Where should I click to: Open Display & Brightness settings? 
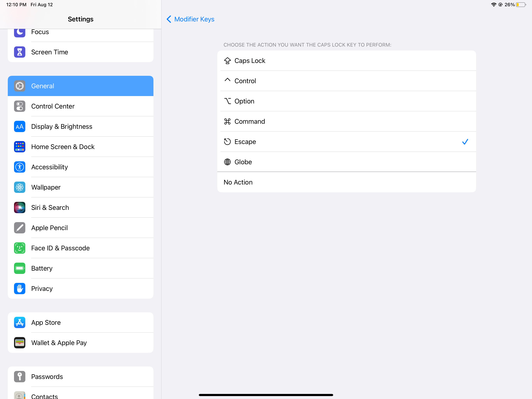click(62, 126)
